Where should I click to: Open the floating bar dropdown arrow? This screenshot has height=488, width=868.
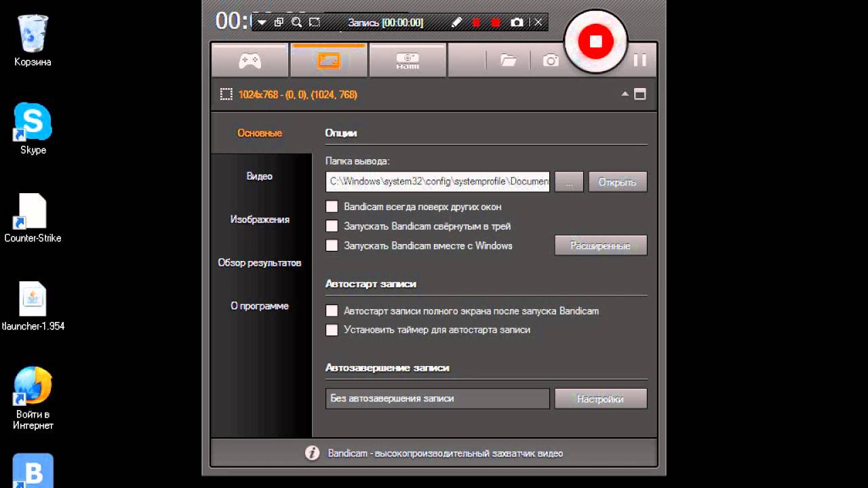pyautogui.click(x=261, y=23)
